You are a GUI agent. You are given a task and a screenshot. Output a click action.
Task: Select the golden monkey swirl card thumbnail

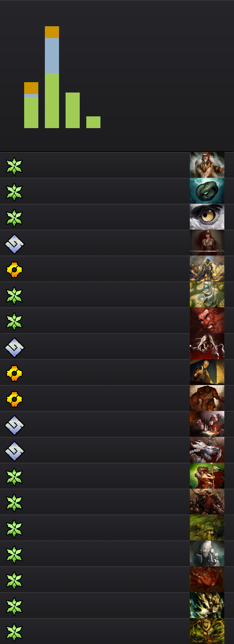pos(207,631)
